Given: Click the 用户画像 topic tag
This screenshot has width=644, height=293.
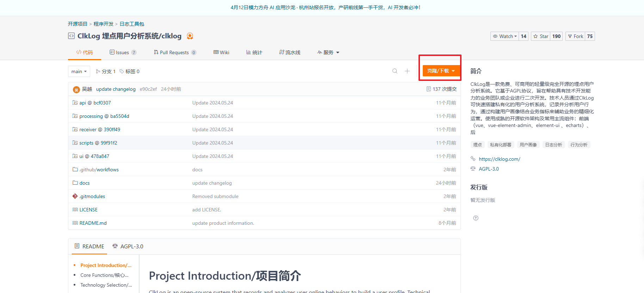Looking at the screenshot, I should (528, 145).
